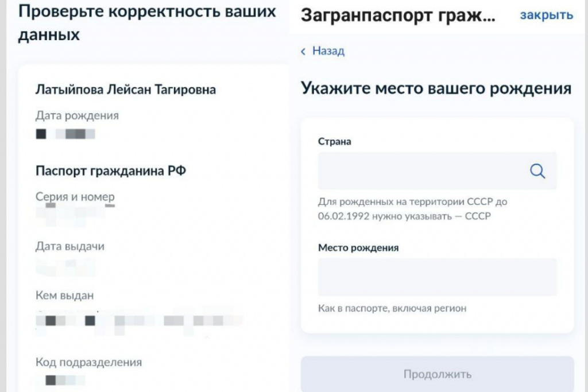588x392 pixels.
Task: Click the Серия и номер label
Action: point(75,197)
